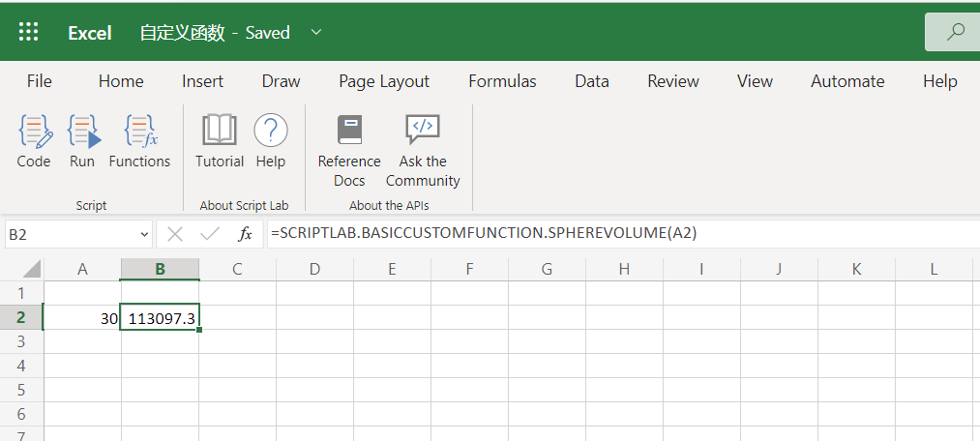The height and width of the screenshot is (441, 980).
Task: Open the Script Lab Functions pane
Action: pos(139,141)
